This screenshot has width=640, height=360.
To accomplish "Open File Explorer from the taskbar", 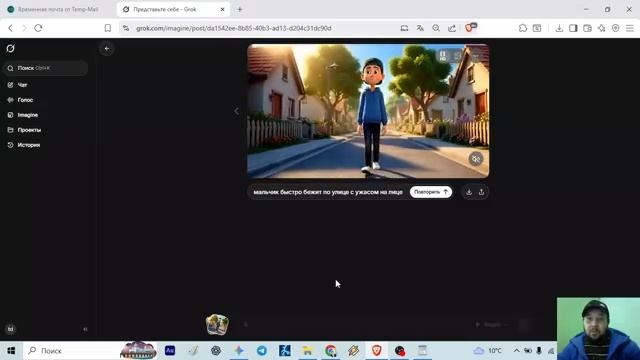I will point(307,351).
